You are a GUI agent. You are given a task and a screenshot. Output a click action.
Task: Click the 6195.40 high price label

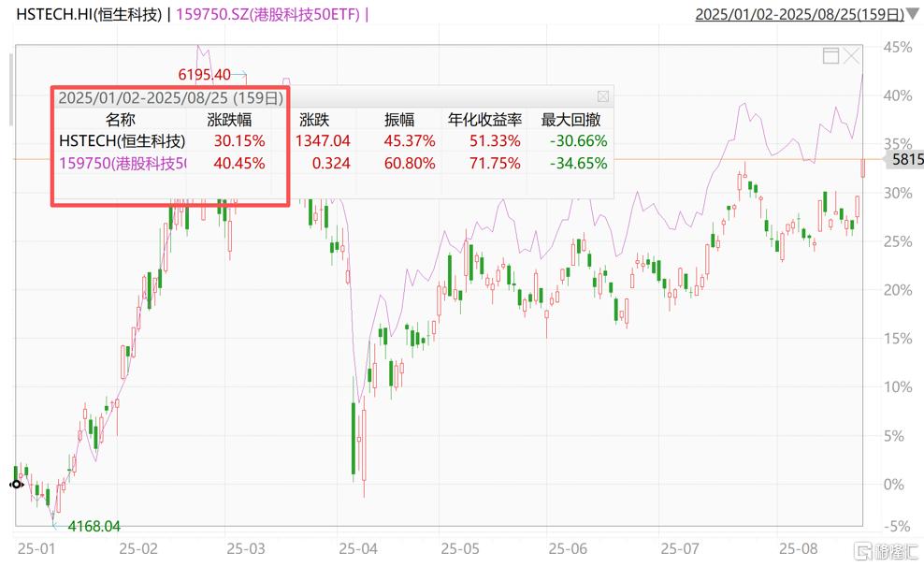click(205, 75)
